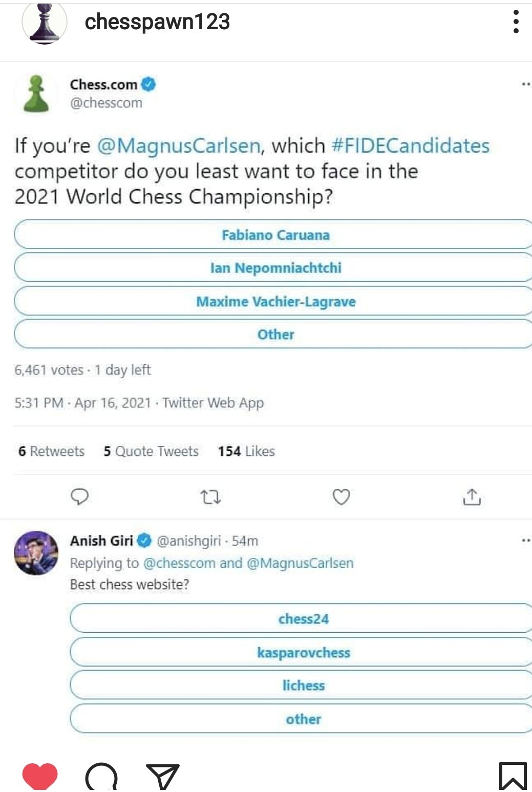This screenshot has height=792, width=532.
Task: Vote lichess in Anish Giri's poll
Action: coord(303,685)
